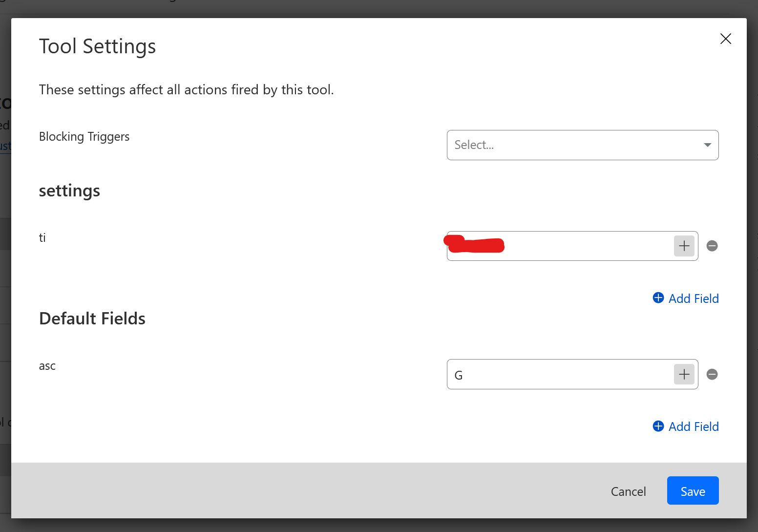Remove the ti setting with the minus icon
Viewport: 758px width, 532px height.
point(712,246)
